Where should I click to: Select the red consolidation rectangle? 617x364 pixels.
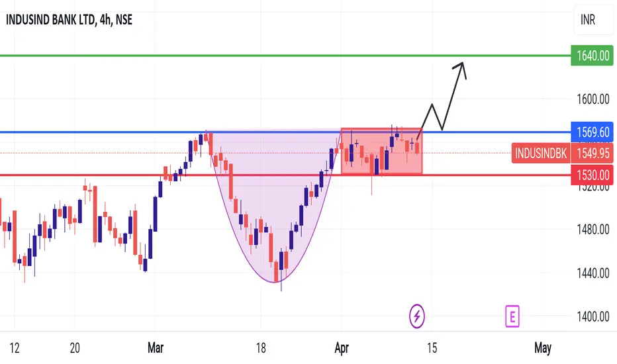tap(381, 151)
